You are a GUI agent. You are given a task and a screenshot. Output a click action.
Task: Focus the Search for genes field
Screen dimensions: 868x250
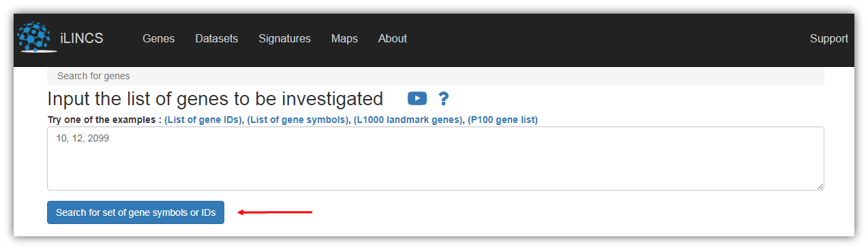click(x=435, y=76)
